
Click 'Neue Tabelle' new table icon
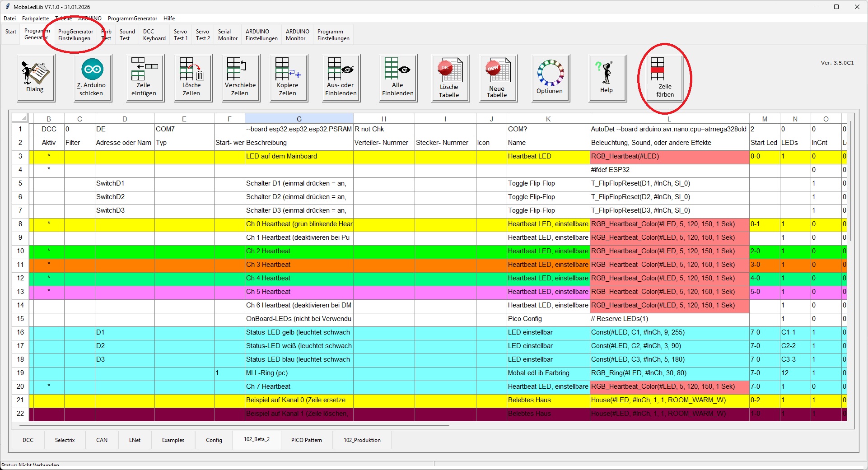[497, 78]
